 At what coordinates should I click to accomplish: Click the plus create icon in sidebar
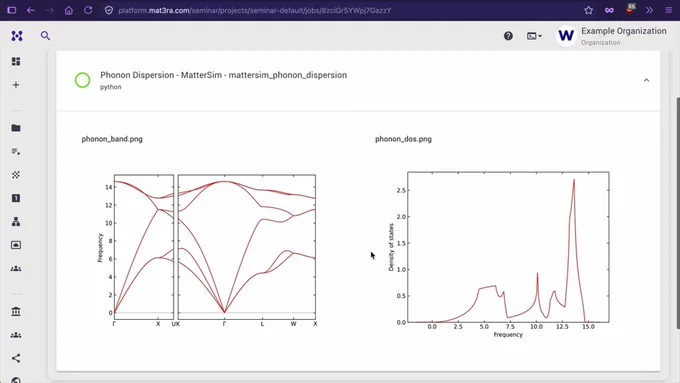point(16,85)
